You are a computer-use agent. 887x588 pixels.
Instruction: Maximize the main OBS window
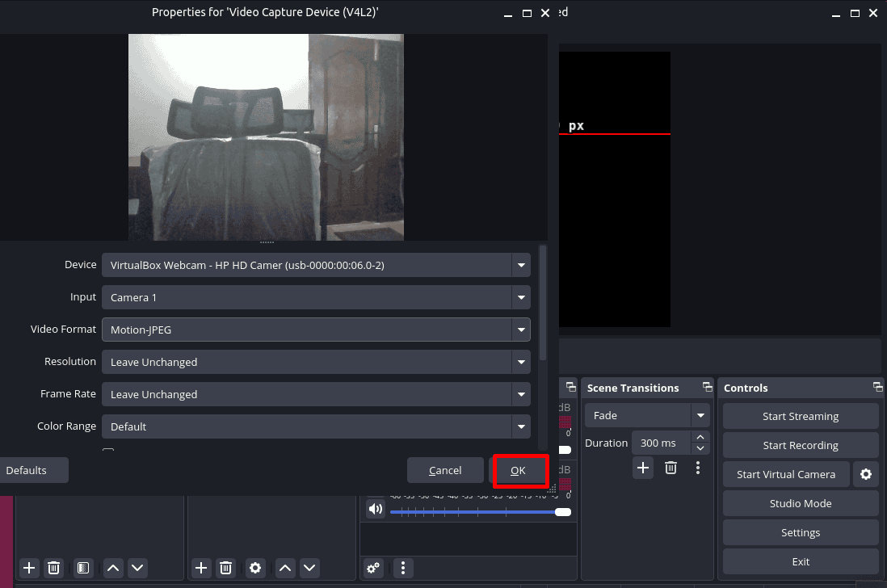855,13
